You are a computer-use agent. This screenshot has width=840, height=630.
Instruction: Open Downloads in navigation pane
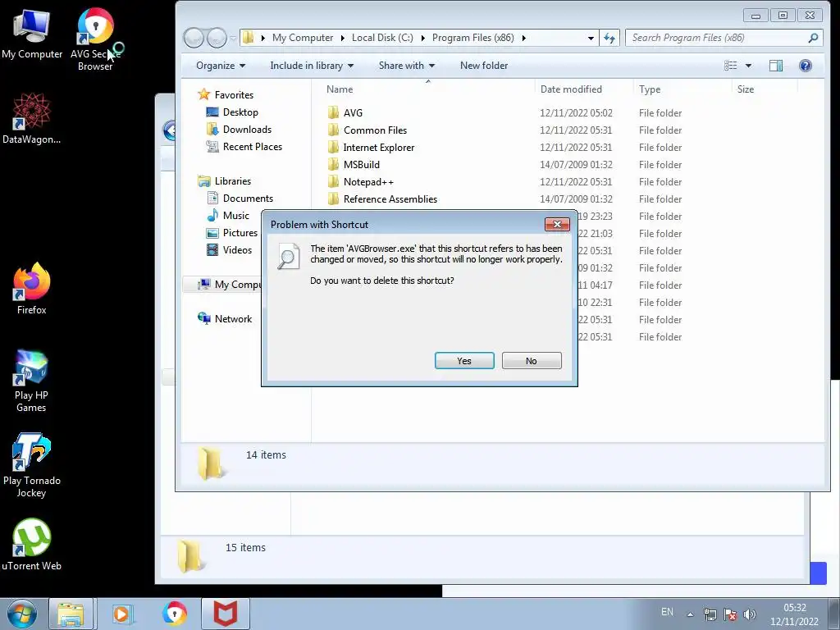pos(247,129)
